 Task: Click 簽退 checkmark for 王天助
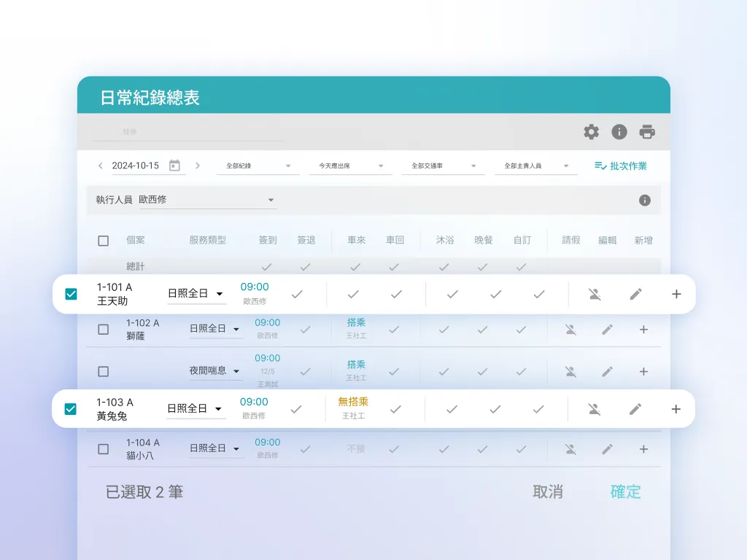click(298, 295)
